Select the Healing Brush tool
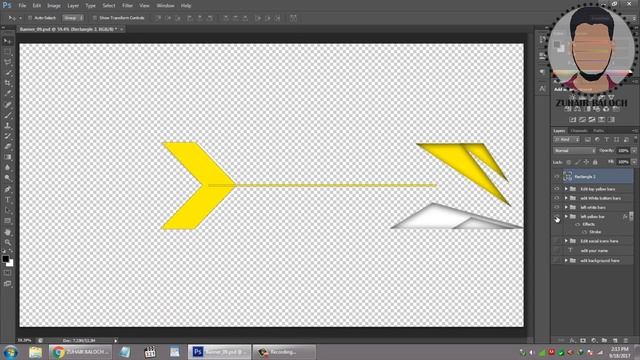The image size is (640, 360). [7, 104]
